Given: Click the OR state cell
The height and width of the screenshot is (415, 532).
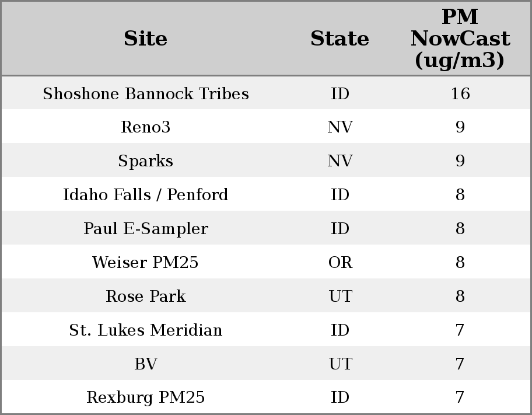Looking at the screenshot, I should (339, 263).
